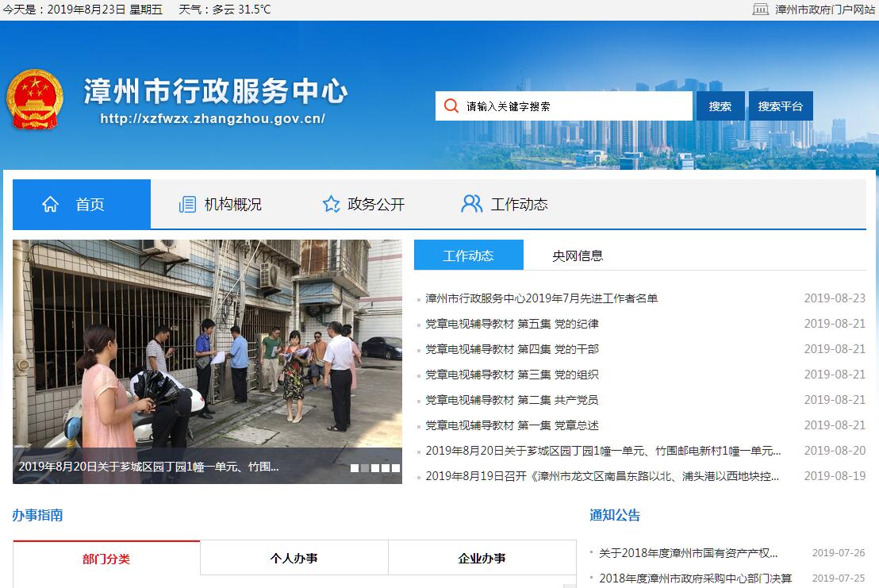Focus the keyword search input field
The width and height of the screenshot is (879, 588).
point(575,106)
